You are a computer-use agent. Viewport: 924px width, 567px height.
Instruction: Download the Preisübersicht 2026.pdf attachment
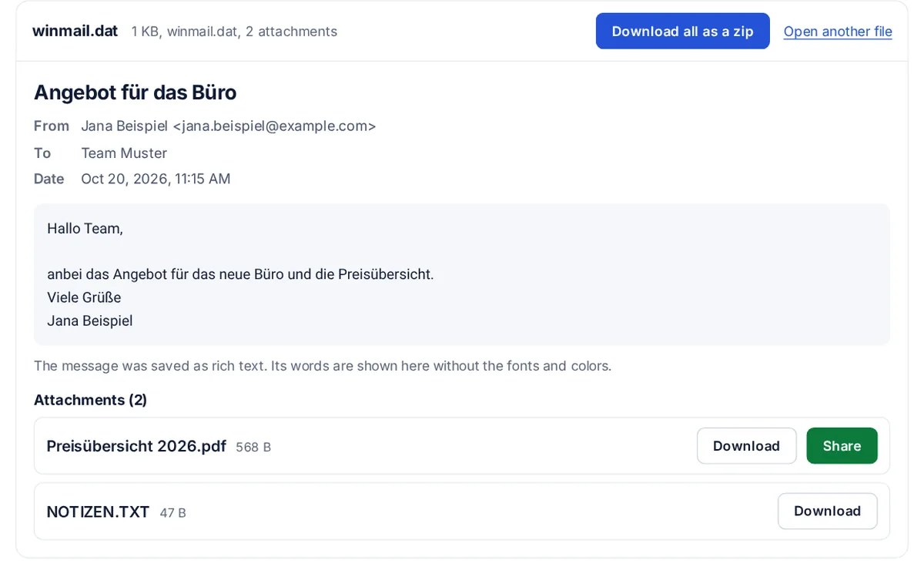click(x=746, y=446)
